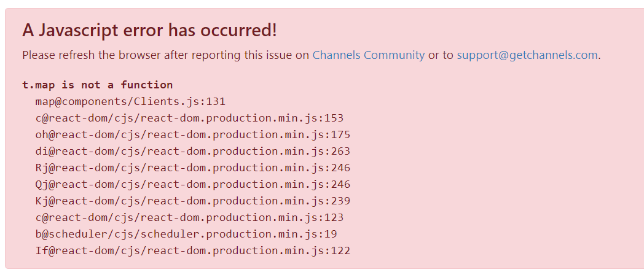
Task: Open the Channels Community link
Action: click(368, 55)
